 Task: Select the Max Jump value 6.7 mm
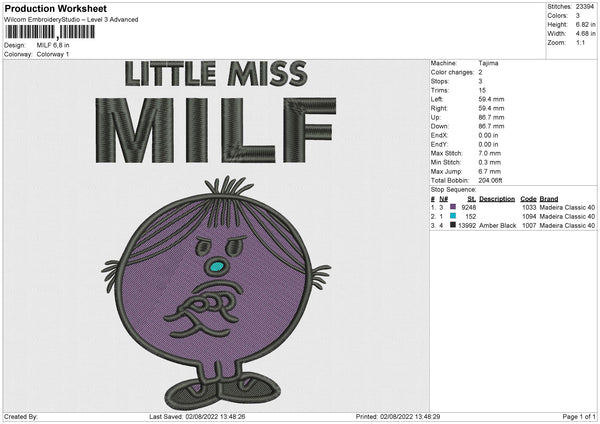coord(490,172)
